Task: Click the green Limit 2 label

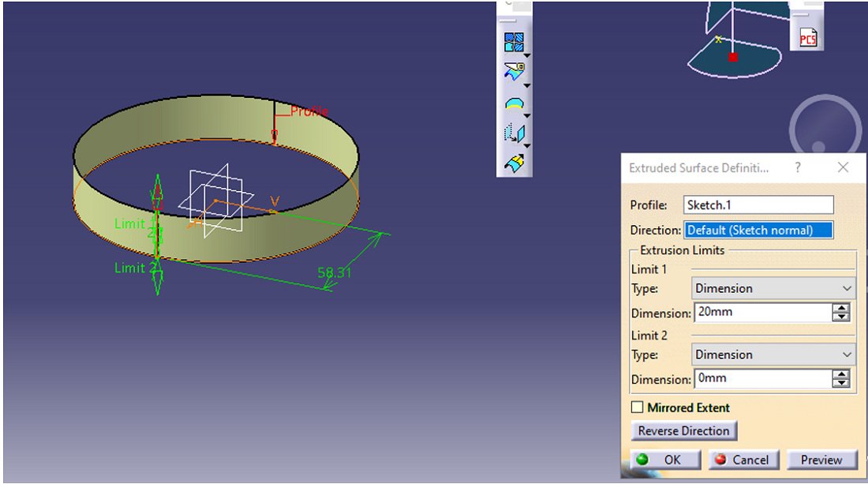Action: click(137, 268)
